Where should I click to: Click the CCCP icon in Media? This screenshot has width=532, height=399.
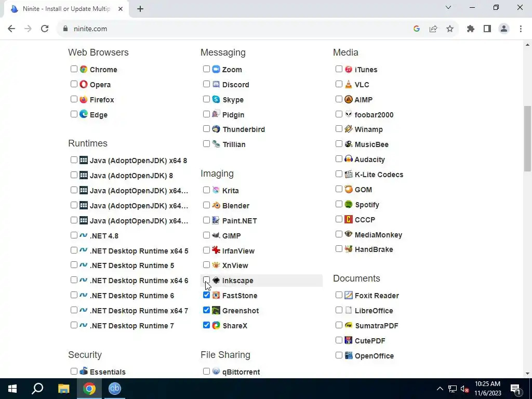coord(349,220)
